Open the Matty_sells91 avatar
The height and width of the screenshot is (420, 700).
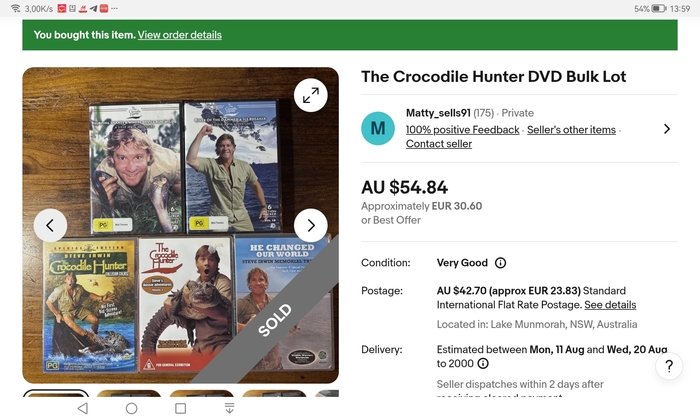click(378, 129)
